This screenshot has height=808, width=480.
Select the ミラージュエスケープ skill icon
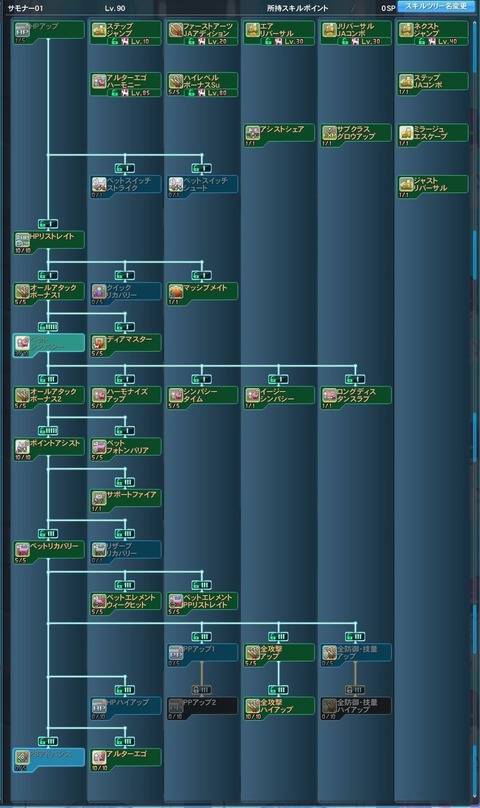click(x=406, y=133)
